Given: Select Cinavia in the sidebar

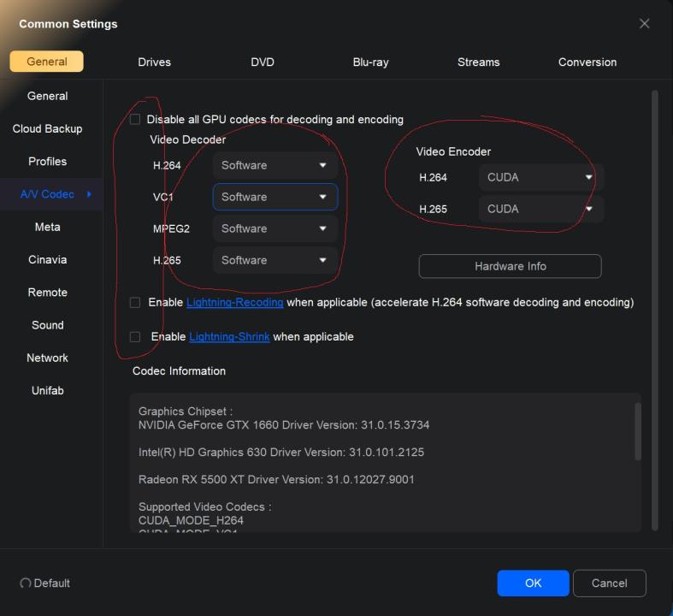Looking at the screenshot, I should pyautogui.click(x=47, y=259).
